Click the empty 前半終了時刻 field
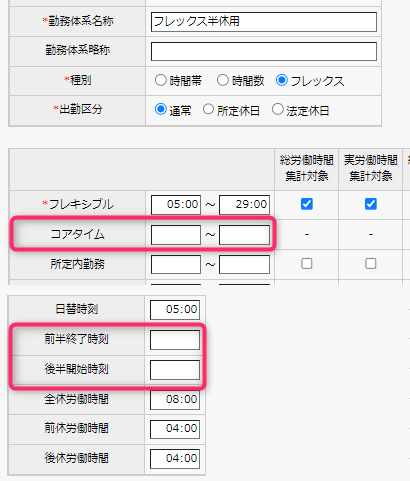This screenshot has height=481, width=410. tap(175, 340)
